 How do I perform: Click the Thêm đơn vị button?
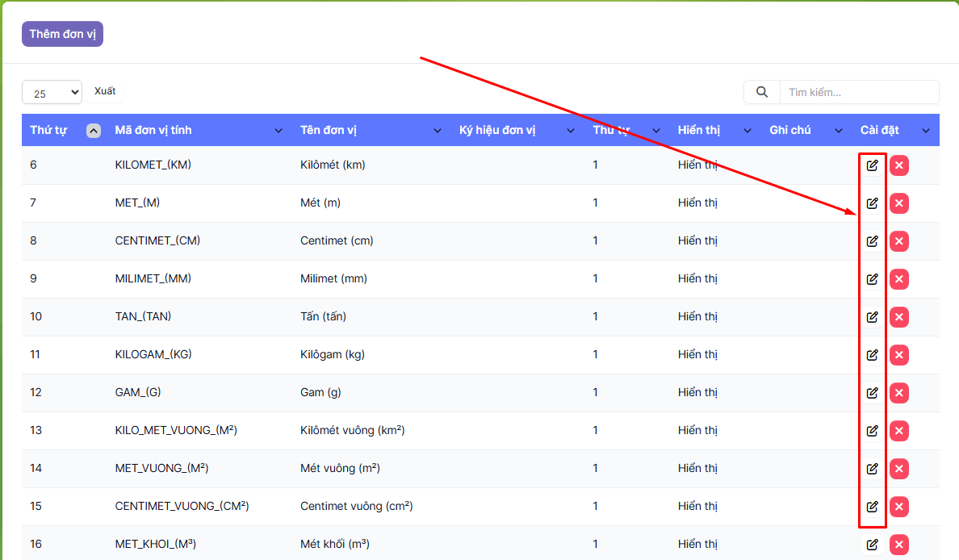click(x=62, y=34)
